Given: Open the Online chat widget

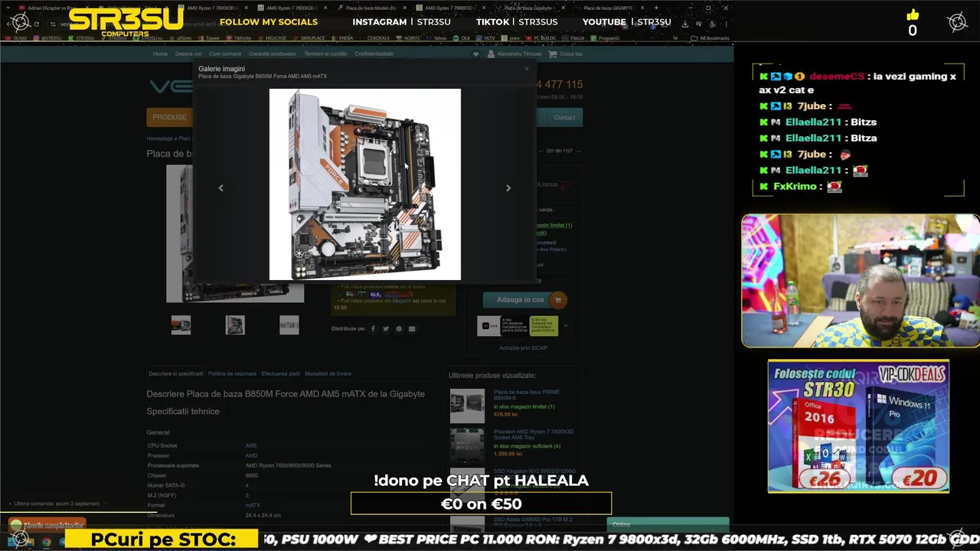Looking at the screenshot, I should click(668, 525).
